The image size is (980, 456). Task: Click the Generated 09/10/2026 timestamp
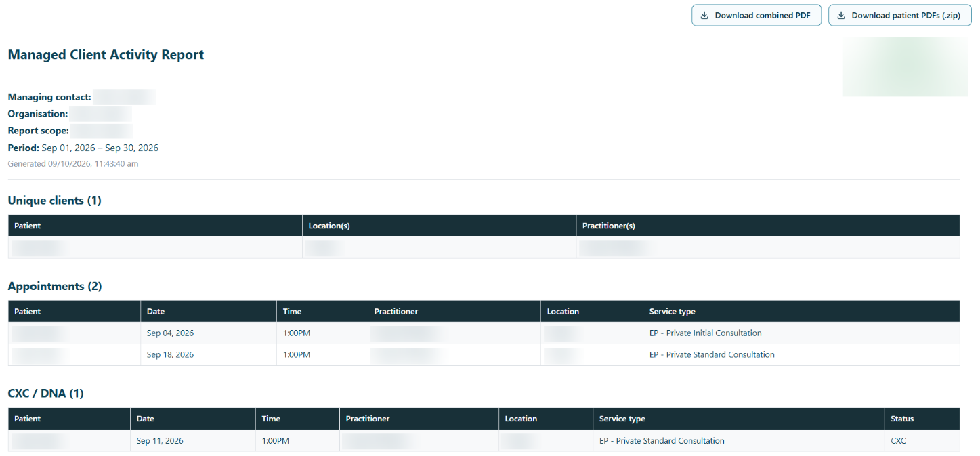point(73,163)
